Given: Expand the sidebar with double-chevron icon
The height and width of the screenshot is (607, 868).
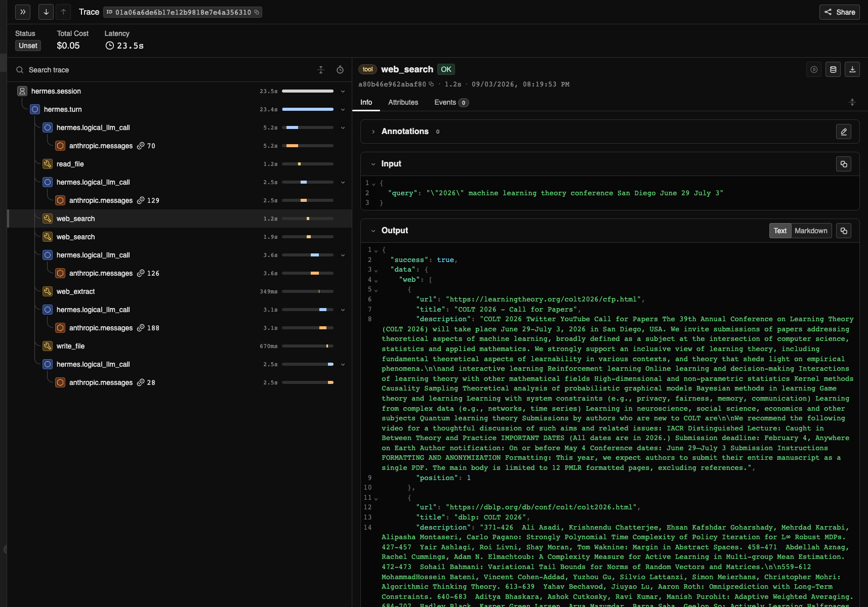Looking at the screenshot, I should click(x=23, y=12).
